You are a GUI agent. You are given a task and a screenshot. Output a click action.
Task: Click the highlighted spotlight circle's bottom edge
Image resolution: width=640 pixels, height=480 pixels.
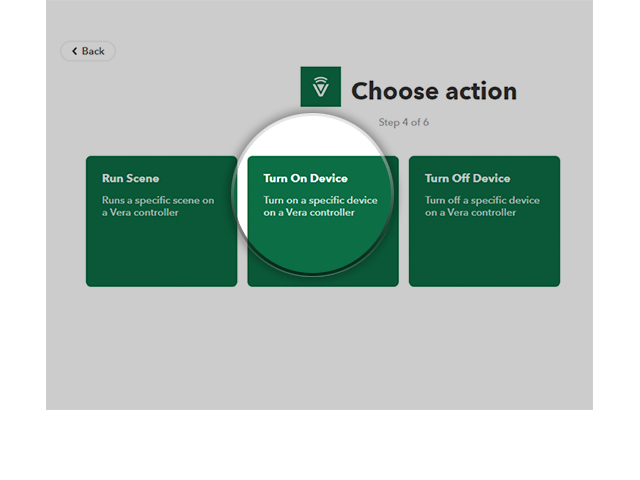(x=314, y=273)
